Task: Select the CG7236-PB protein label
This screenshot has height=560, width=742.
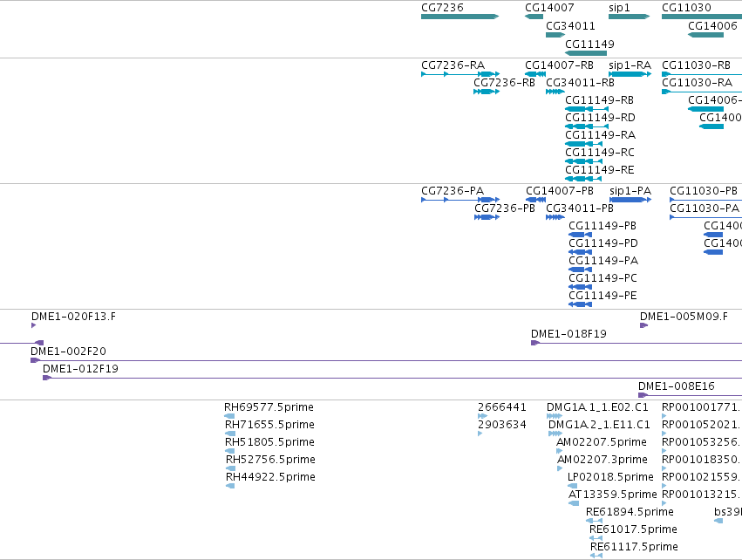Action: (x=505, y=208)
